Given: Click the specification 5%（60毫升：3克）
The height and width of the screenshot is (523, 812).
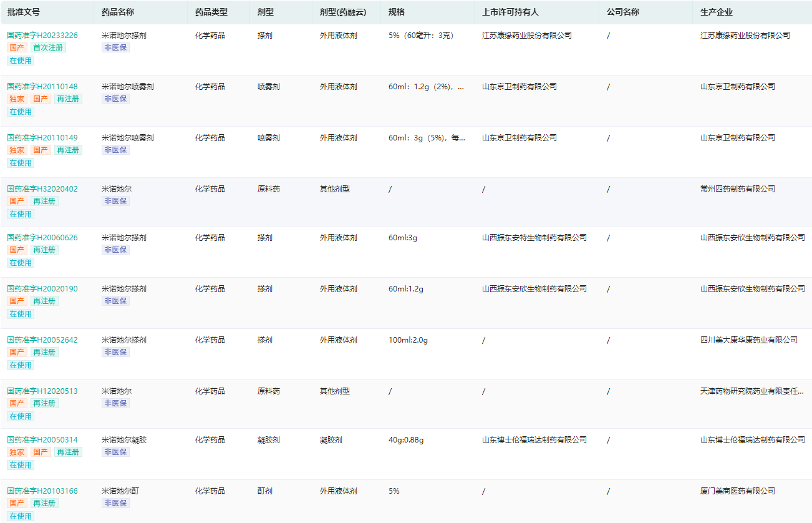Looking at the screenshot, I should (x=421, y=36).
